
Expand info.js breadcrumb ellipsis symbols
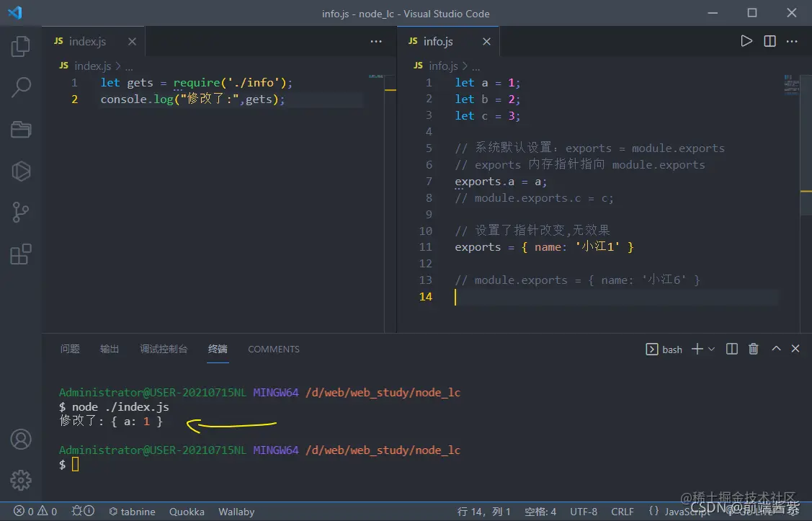[476, 67]
